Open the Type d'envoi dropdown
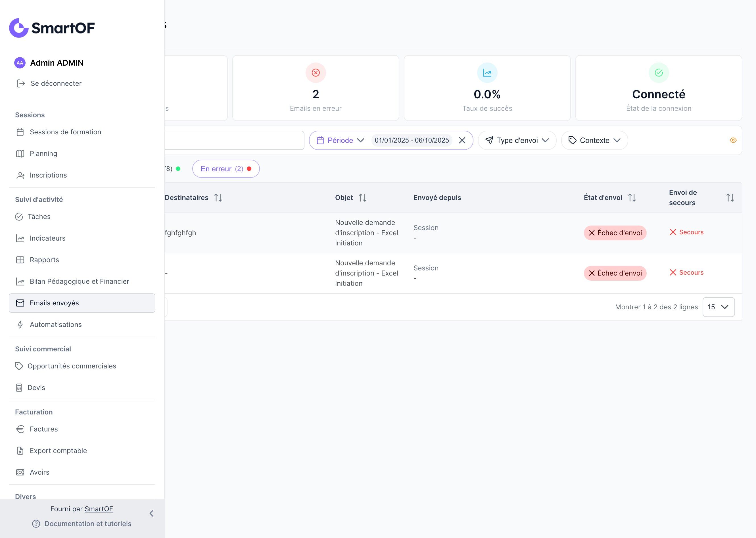 click(517, 140)
